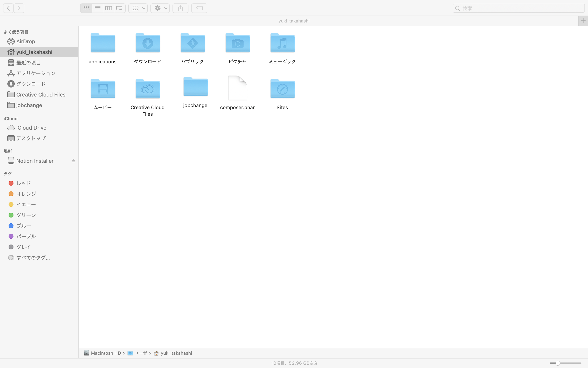Open AirDrop in the sidebar

[x=39, y=41]
